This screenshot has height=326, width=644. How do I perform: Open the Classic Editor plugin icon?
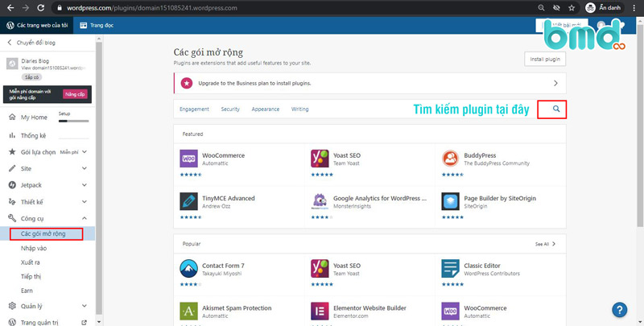tap(450, 269)
